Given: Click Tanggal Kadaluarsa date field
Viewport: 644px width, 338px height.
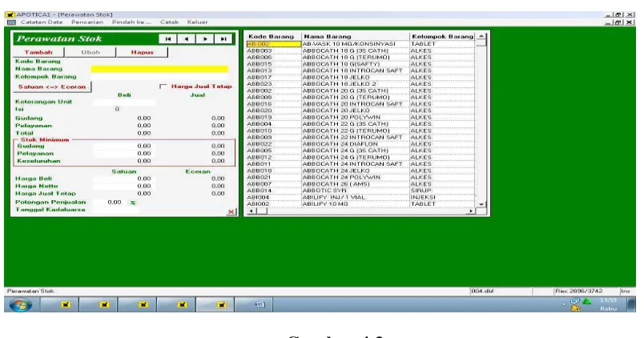Looking at the screenshot, I should [x=116, y=210].
